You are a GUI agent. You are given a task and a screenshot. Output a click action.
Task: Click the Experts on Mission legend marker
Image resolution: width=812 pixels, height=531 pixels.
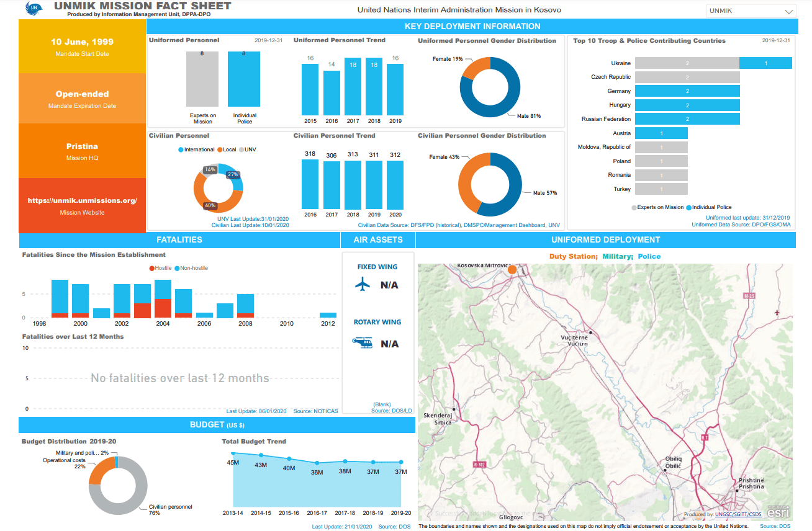coord(634,207)
